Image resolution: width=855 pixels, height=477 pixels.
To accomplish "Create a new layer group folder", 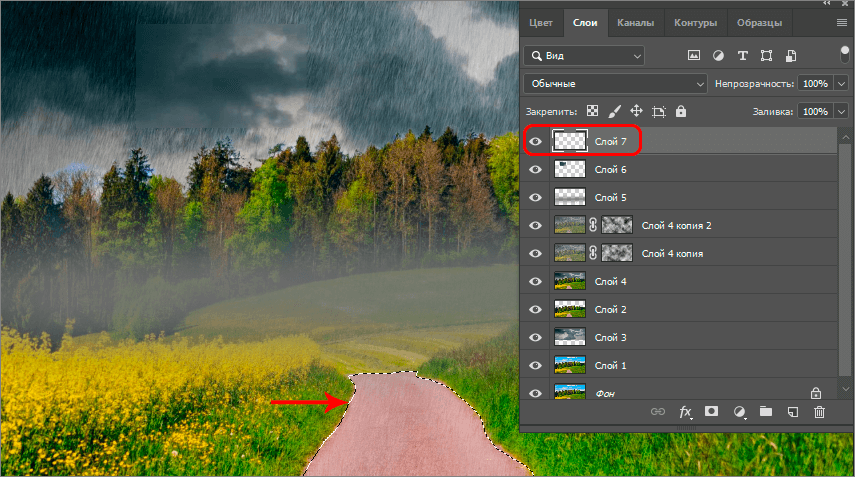I will point(766,411).
